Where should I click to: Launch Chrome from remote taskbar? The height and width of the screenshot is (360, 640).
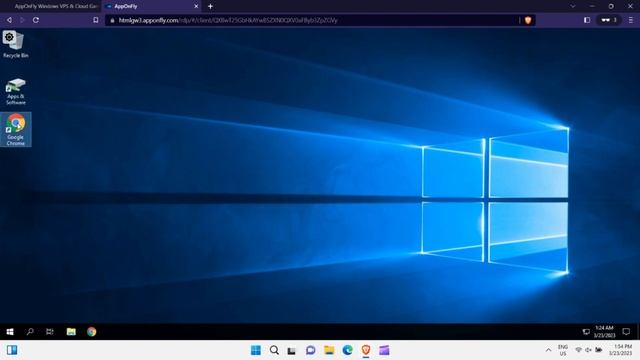(x=91, y=331)
